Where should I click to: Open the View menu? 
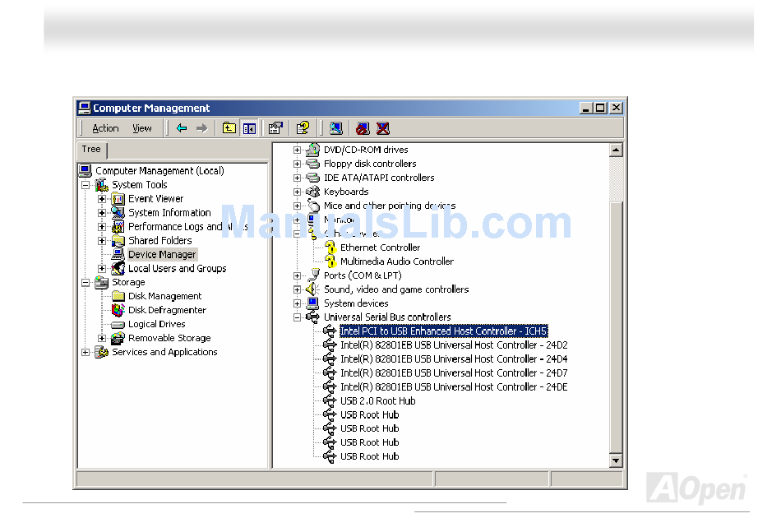coord(142,128)
